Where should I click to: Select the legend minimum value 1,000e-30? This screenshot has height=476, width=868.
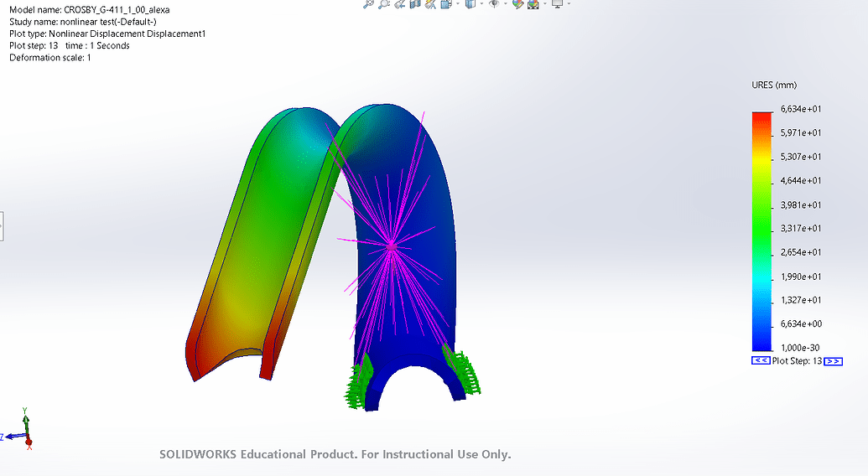pos(801,348)
